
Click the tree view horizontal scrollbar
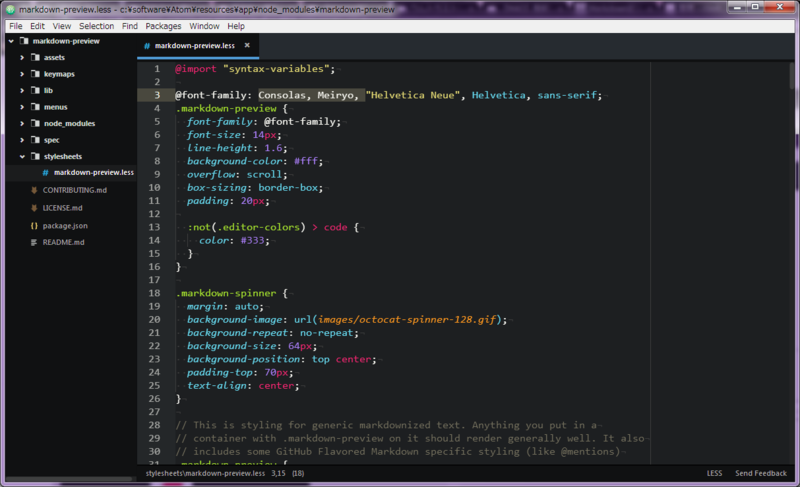pos(68,479)
